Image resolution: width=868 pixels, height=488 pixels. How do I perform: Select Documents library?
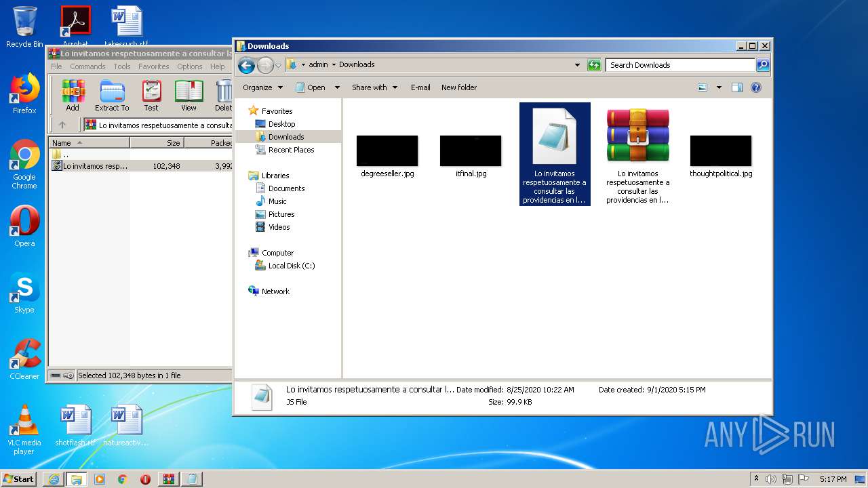[x=286, y=188]
